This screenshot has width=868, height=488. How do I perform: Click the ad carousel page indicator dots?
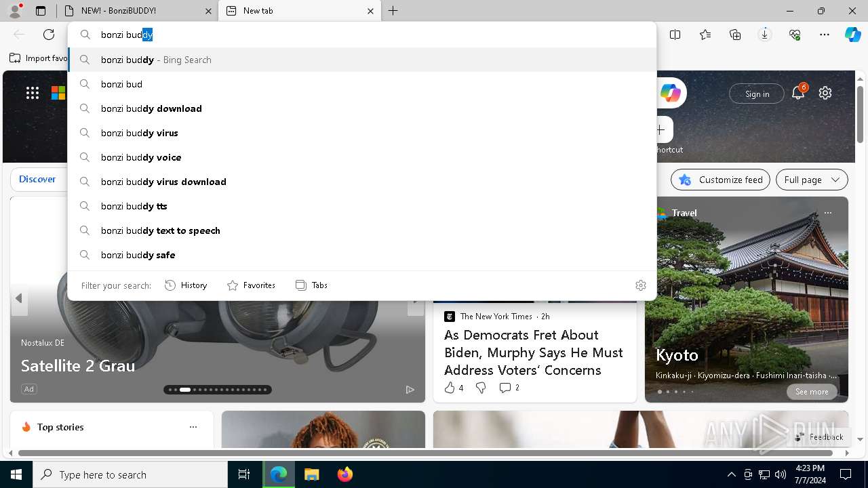click(218, 390)
